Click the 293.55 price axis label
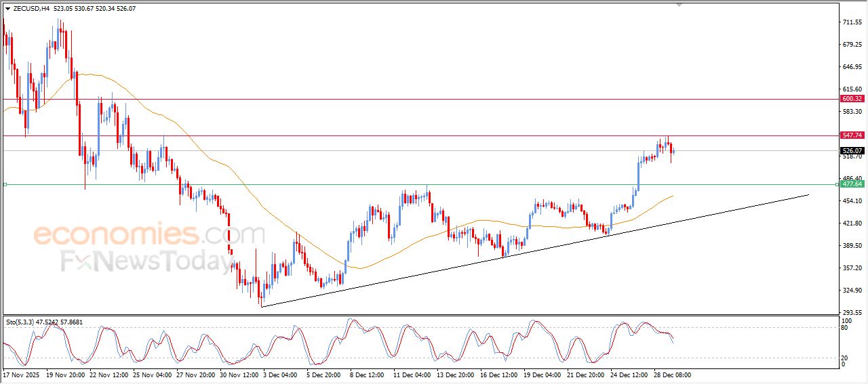This screenshot has width=868, height=384. click(852, 312)
